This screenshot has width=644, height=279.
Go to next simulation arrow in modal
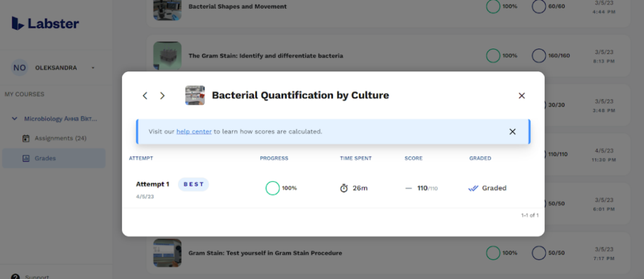pos(162,96)
